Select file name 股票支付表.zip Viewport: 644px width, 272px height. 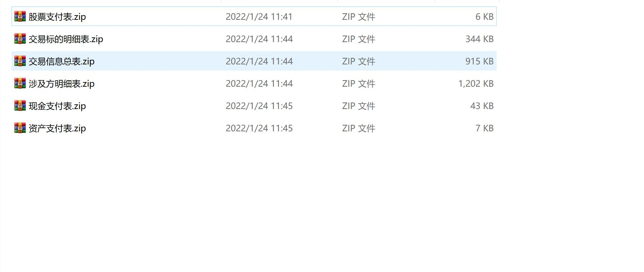[57, 17]
